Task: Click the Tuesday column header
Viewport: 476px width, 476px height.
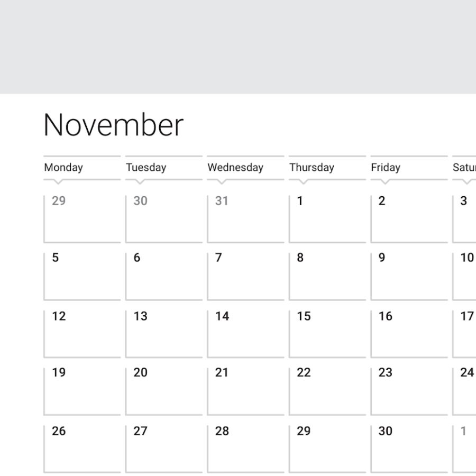Action: pos(146,168)
